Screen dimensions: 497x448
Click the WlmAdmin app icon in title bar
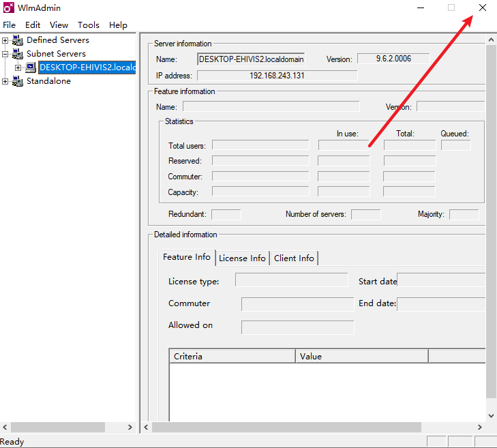(7, 8)
